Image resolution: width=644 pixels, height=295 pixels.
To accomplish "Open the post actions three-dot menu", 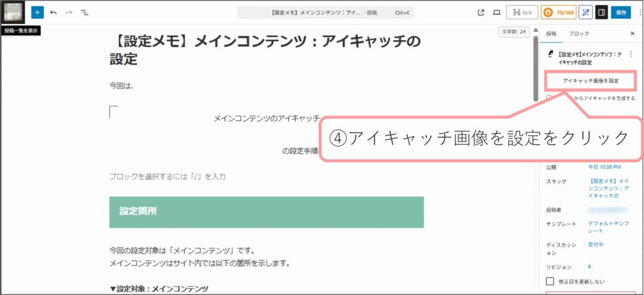I will pos(630,55).
